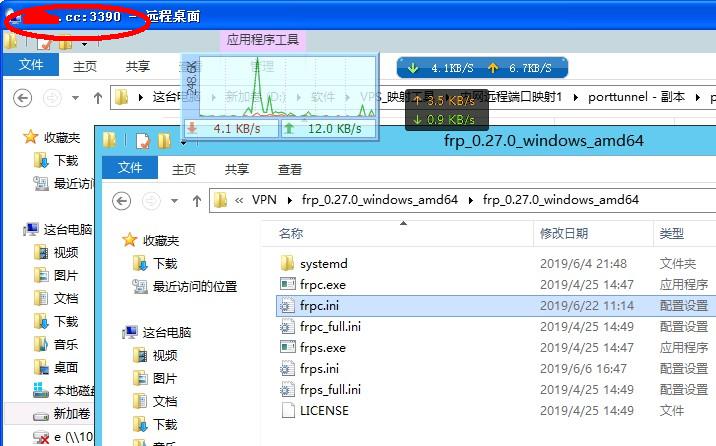The width and height of the screenshot is (716, 446).
Task: Select the frpc.ini configuration file
Action: pos(320,305)
